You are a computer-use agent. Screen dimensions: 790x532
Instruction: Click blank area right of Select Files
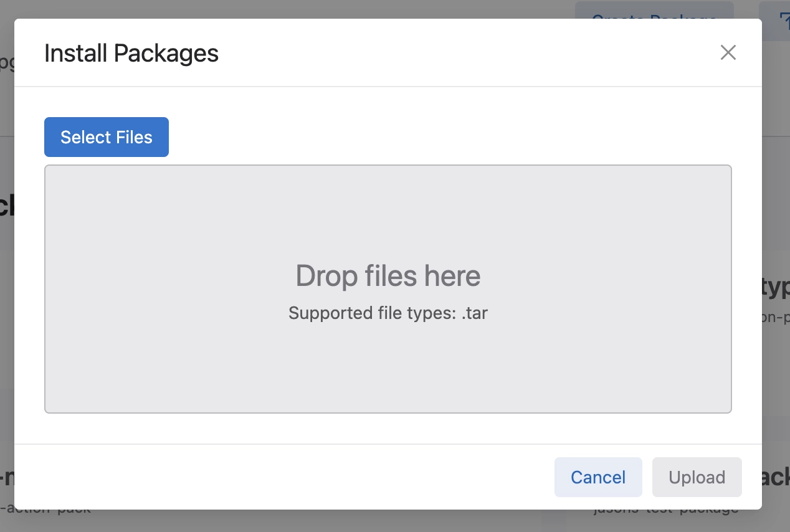(x=436, y=137)
